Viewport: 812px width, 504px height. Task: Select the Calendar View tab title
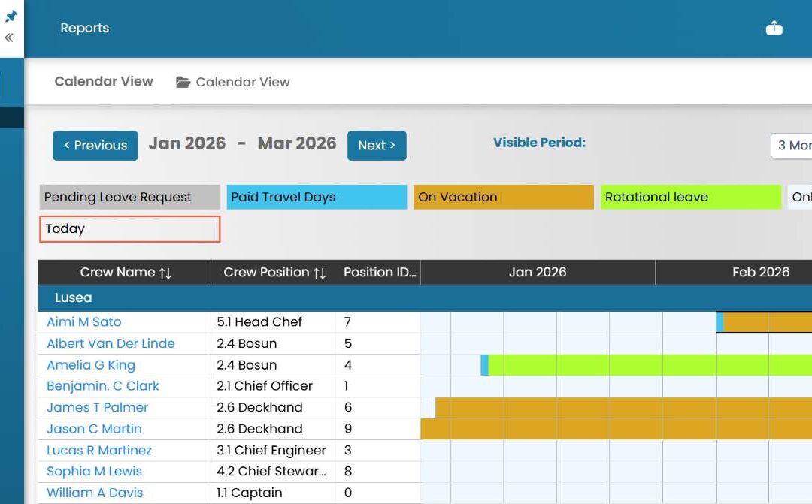[104, 81]
